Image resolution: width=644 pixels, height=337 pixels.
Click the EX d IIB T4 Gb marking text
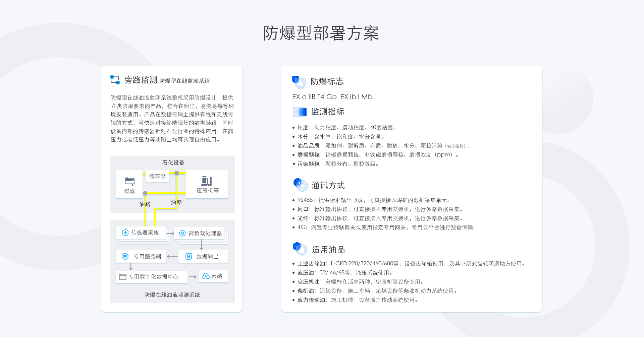click(314, 97)
